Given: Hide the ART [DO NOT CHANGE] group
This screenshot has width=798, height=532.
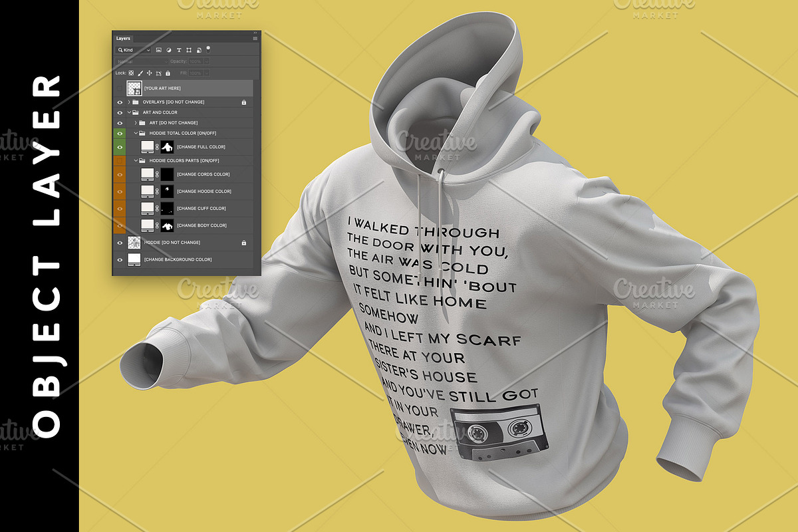Looking at the screenshot, I should pyautogui.click(x=120, y=123).
